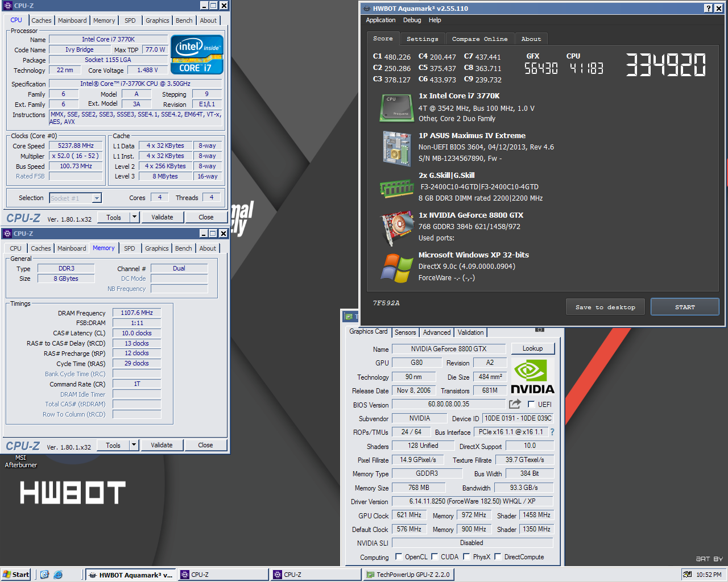Click the CPU chip icon in Aquamark
Screen dimensions: 728x582
(x=396, y=108)
